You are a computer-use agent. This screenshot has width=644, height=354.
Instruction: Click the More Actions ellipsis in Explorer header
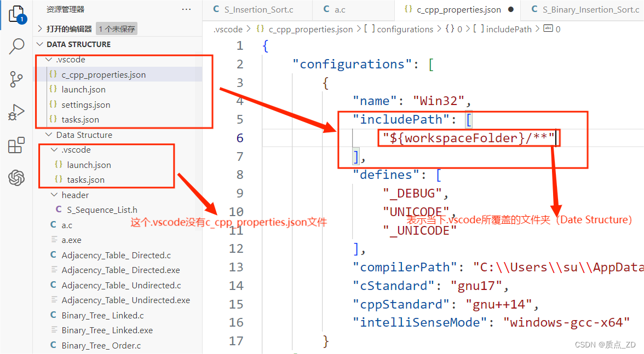[x=186, y=9]
